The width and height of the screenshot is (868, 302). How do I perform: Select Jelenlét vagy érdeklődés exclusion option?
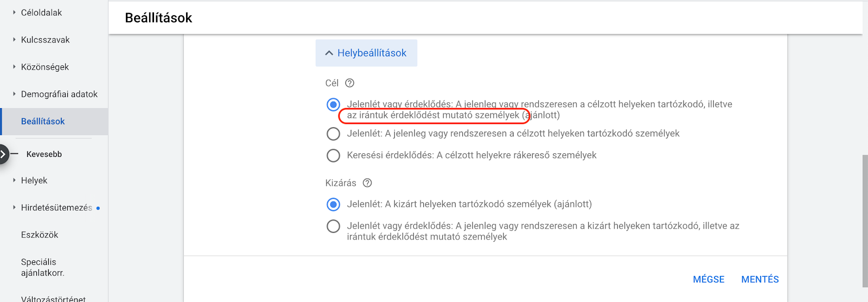333,226
